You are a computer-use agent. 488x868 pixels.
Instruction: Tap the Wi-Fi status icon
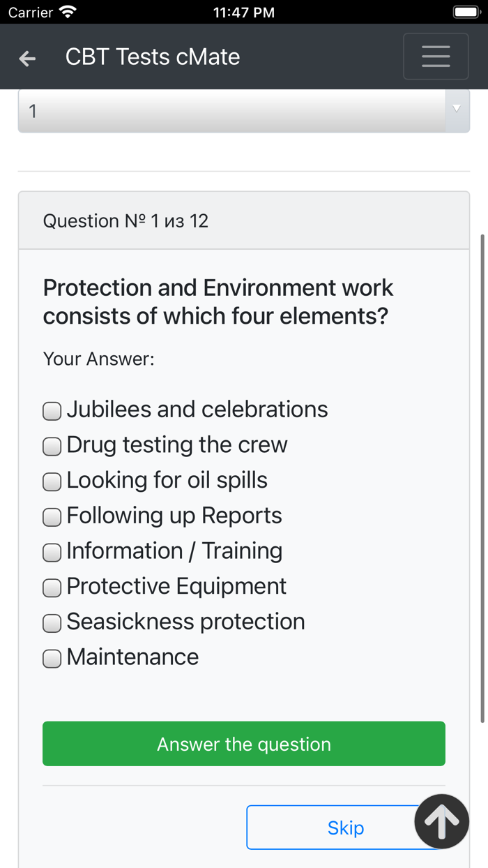coord(68,12)
